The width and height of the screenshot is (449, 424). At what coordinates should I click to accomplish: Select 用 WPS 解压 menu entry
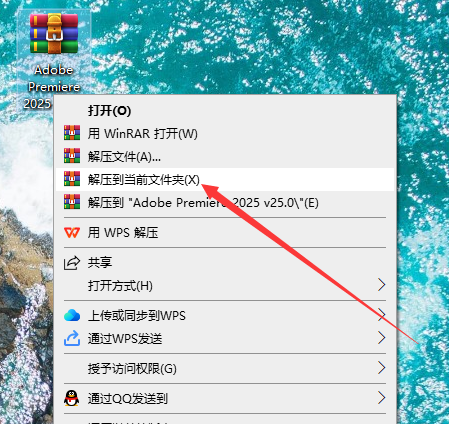pos(225,233)
